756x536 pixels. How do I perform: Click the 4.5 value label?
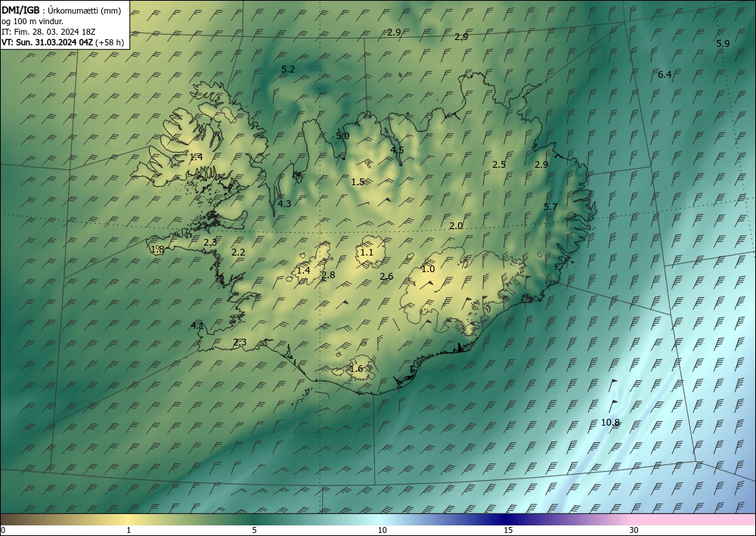tap(397, 150)
